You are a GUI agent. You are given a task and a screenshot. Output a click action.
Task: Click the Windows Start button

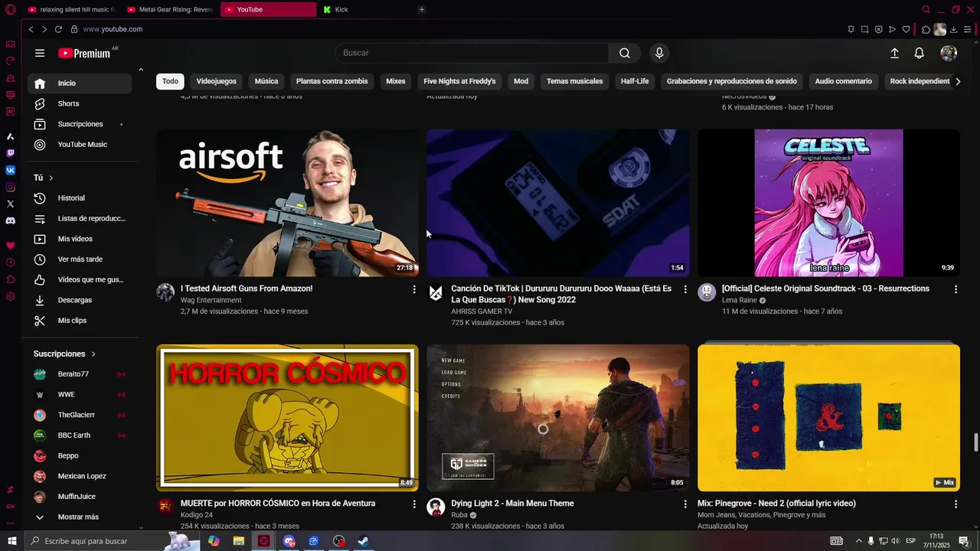[11, 541]
